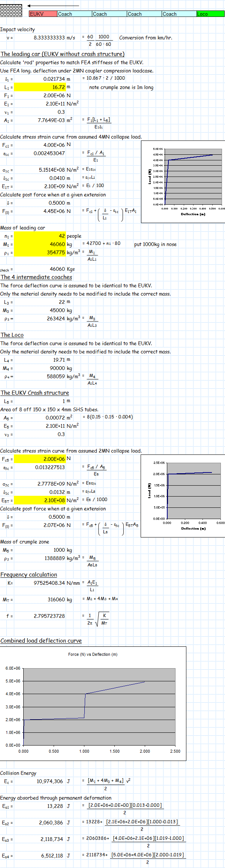Select the Ec value 10,974,306

click(x=50, y=781)
